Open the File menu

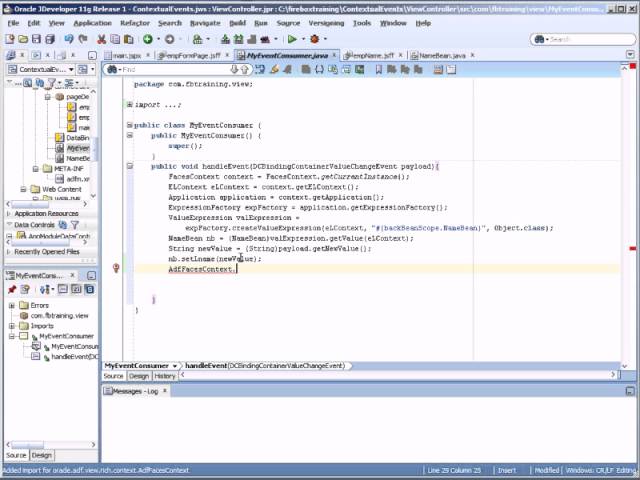pyautogui.click(x=13, y=23)
